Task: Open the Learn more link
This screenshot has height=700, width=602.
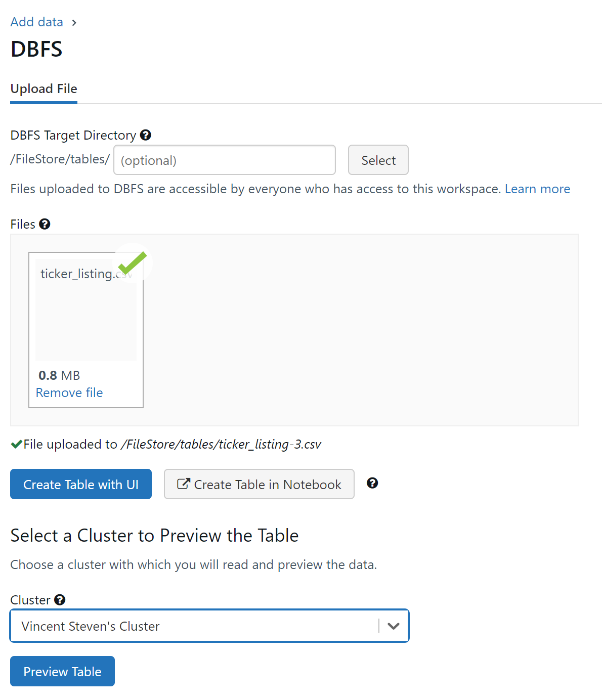Action: pos(537,189)
